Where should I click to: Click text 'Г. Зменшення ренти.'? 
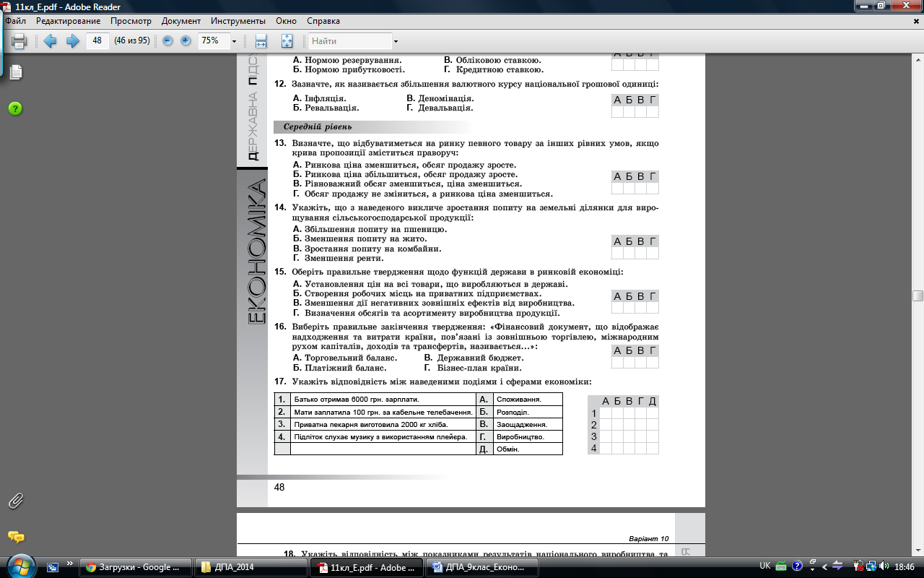click(339, 258)
